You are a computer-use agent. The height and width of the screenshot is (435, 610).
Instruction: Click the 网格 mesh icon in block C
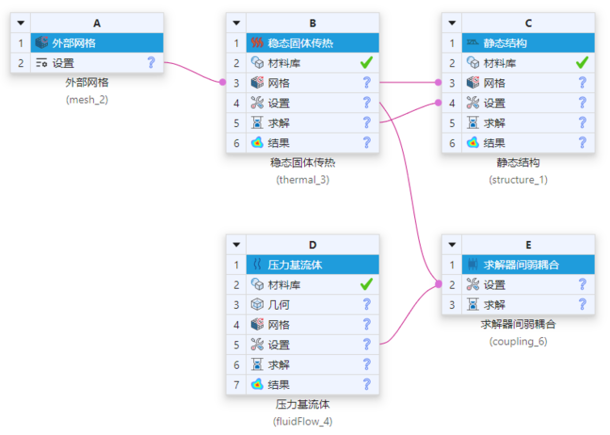point(472,82)
